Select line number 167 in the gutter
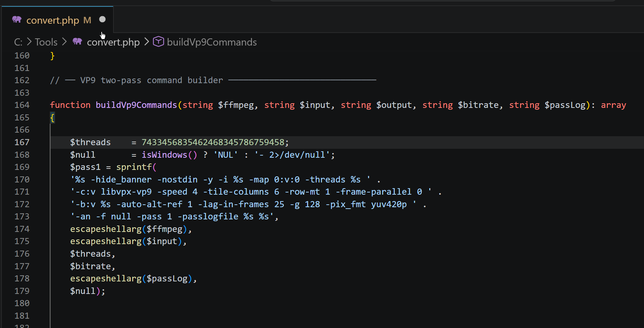 [22, 142]
